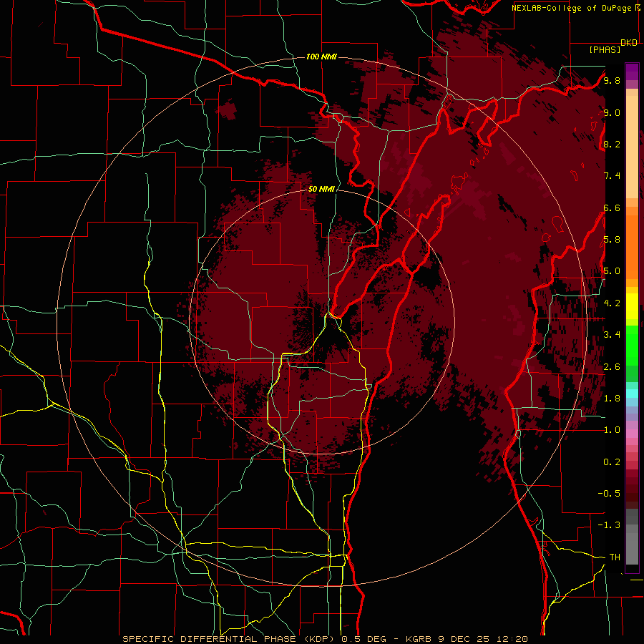Pick the yellow segment of the color bar
Viewport: 644px width, 644px height.
pos(632,306)
